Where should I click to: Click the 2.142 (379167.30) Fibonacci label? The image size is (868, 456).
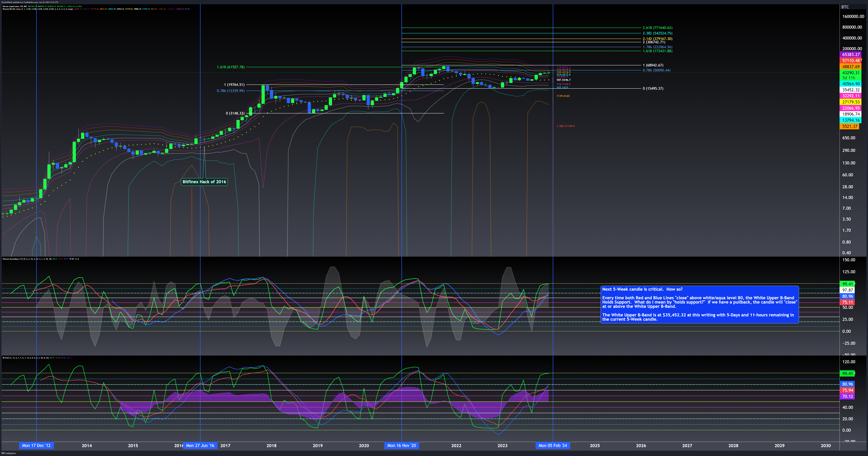[x=657, y=39]
